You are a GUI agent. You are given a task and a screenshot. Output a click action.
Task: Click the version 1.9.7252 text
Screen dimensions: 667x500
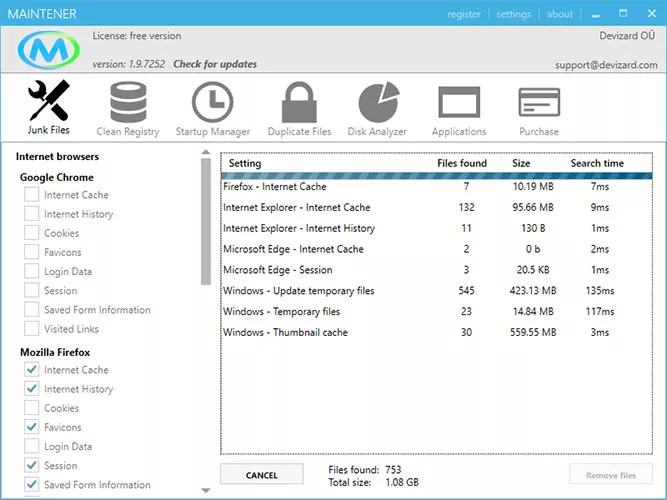129,64
